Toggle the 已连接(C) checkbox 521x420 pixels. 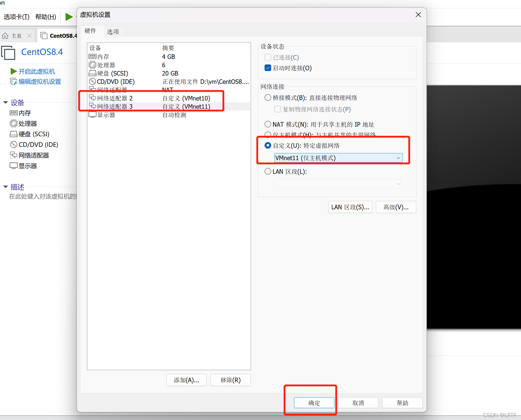tap(268, 57)
